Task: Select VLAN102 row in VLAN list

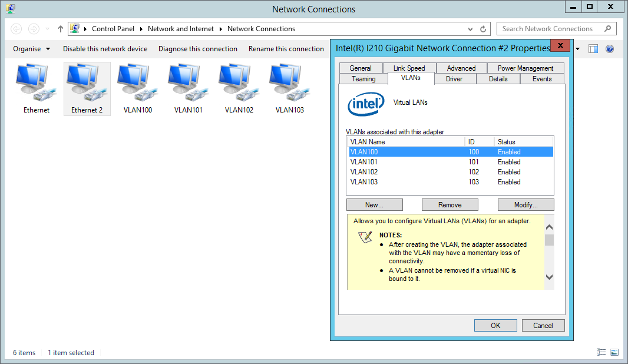Action: tap(451, 172)
